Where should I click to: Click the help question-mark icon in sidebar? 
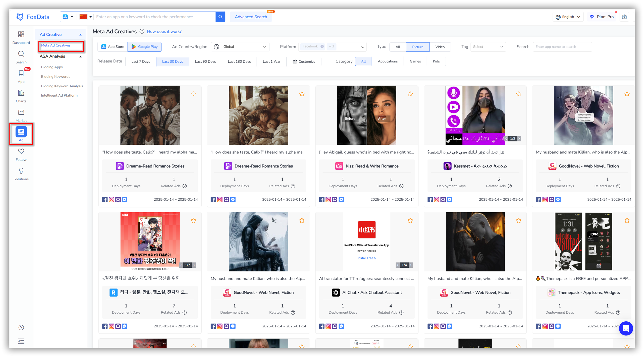tap(21, 327)
